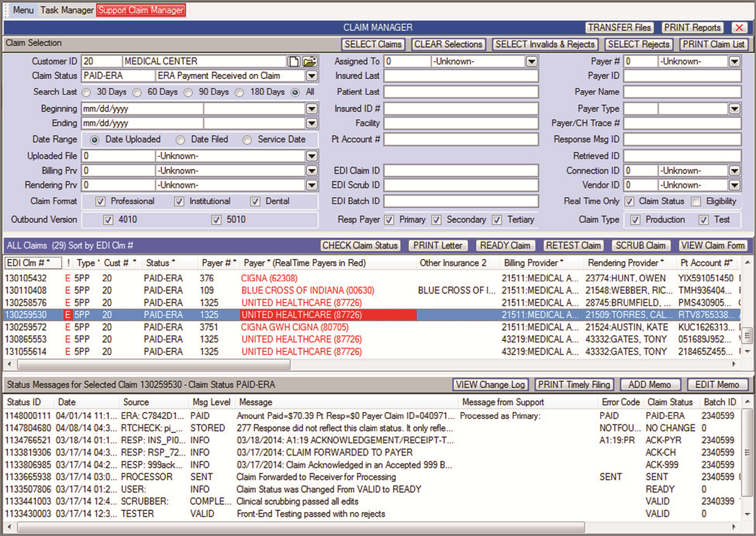
Task: Add a memo with the ADD Memo button
Action: pos(650,384)
